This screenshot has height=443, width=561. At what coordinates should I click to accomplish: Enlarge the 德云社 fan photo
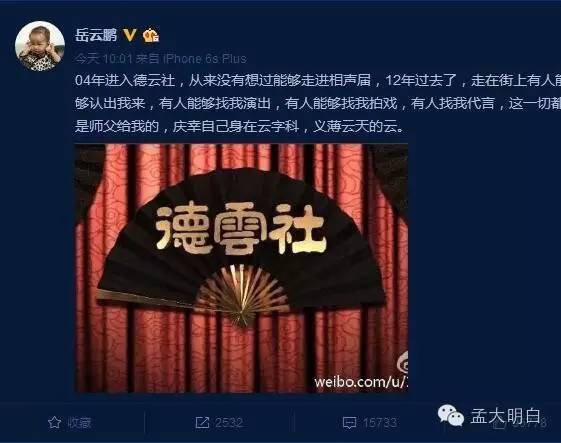pyautogui.click(x=241, y=268)
